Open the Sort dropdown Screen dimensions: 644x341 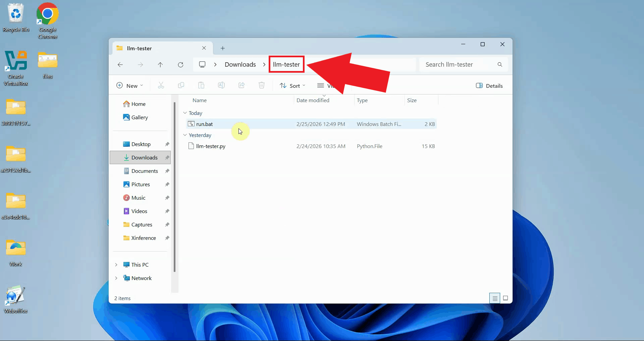point(292,85)
